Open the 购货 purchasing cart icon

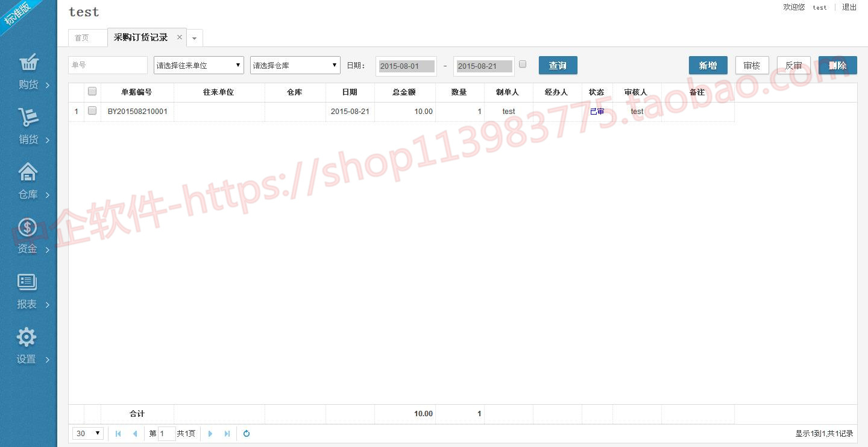point(28,62)
